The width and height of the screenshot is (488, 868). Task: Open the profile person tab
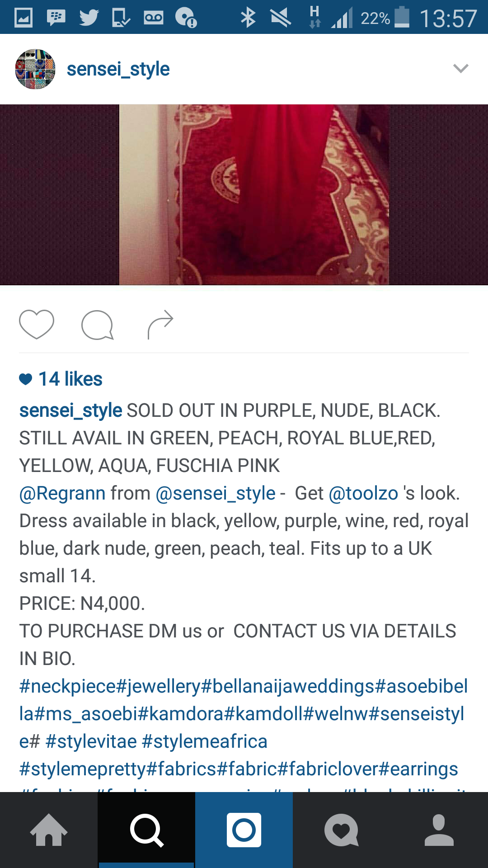pos(439,830)
